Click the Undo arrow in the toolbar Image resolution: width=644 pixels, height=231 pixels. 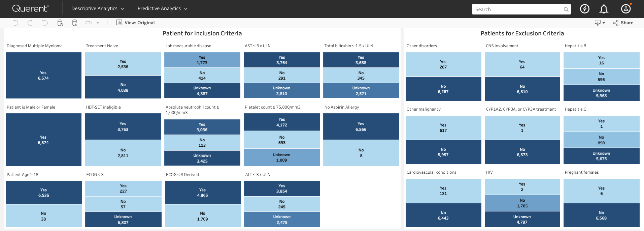(15, 23)
